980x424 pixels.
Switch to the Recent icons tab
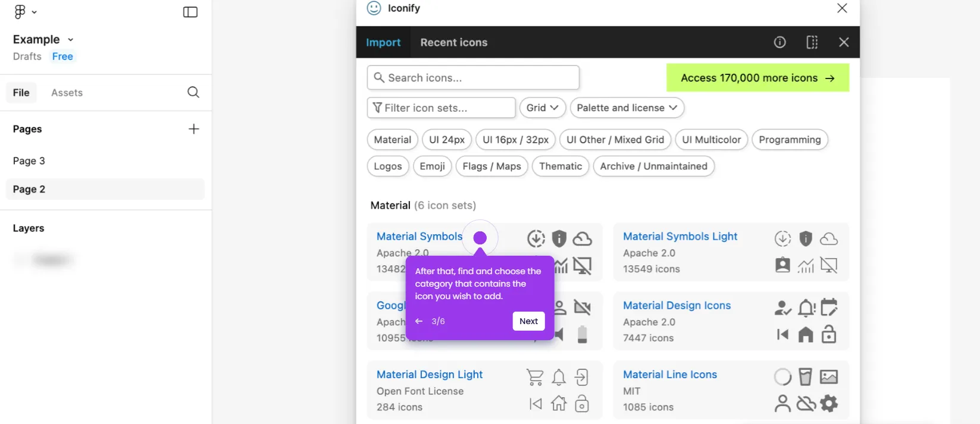point(454,42)
